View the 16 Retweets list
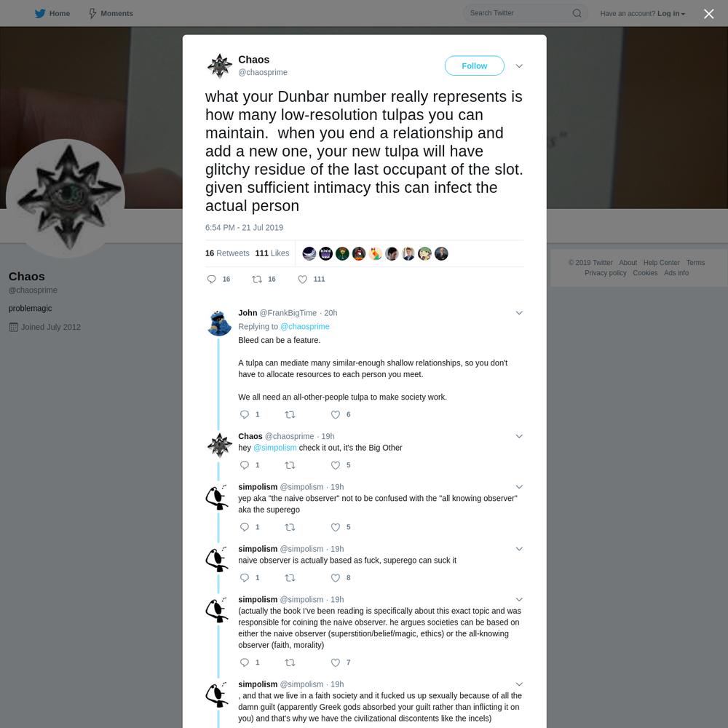Viewport: 728px width, 728px height. click(x=227, y=253)
